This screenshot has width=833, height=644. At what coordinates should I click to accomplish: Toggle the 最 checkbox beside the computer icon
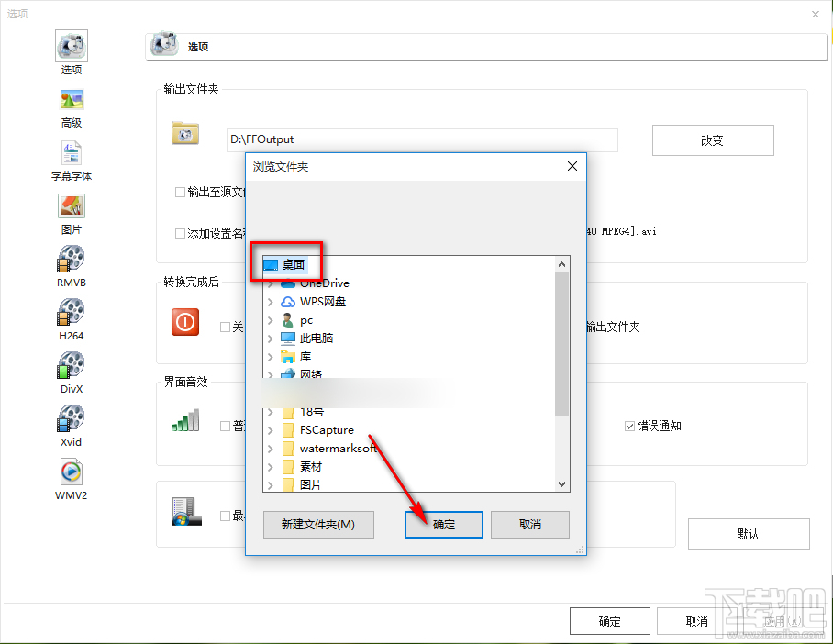pos(226,516)
